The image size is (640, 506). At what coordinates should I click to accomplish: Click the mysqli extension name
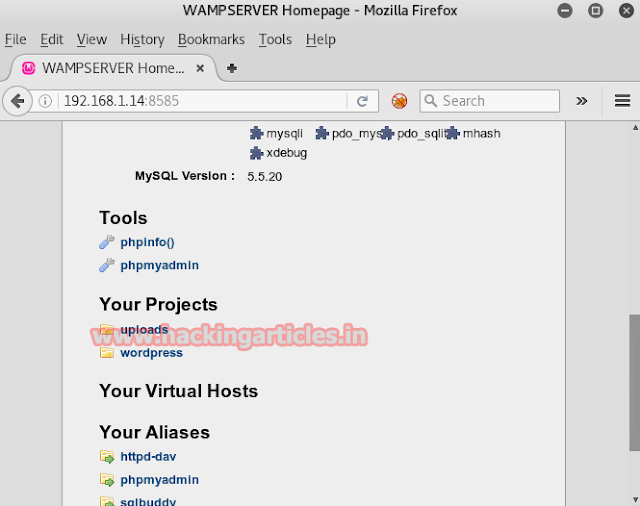[284, 133]
